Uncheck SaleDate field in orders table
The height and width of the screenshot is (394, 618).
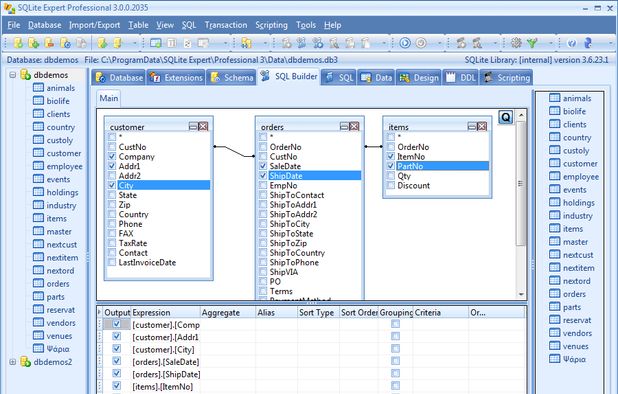[x=263, y=166]
